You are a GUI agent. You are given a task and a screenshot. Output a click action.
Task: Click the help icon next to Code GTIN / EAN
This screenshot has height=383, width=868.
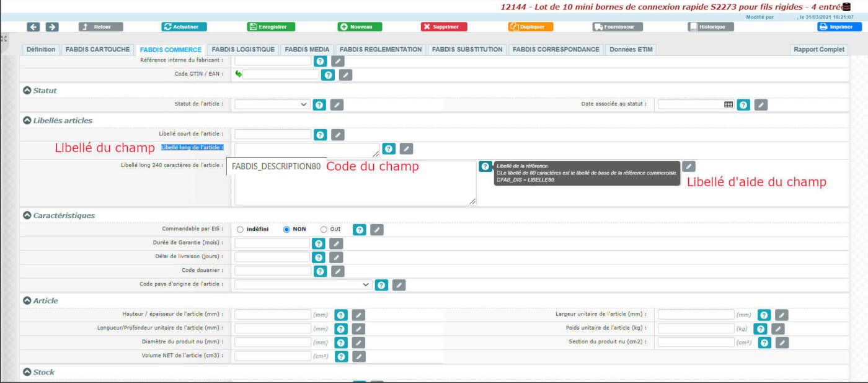(327, 74)
